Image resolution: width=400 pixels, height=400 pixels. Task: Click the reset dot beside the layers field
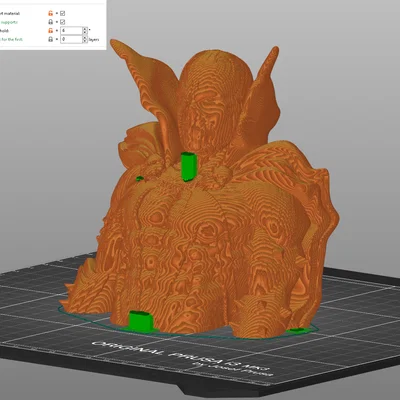[x=57, y=40]
